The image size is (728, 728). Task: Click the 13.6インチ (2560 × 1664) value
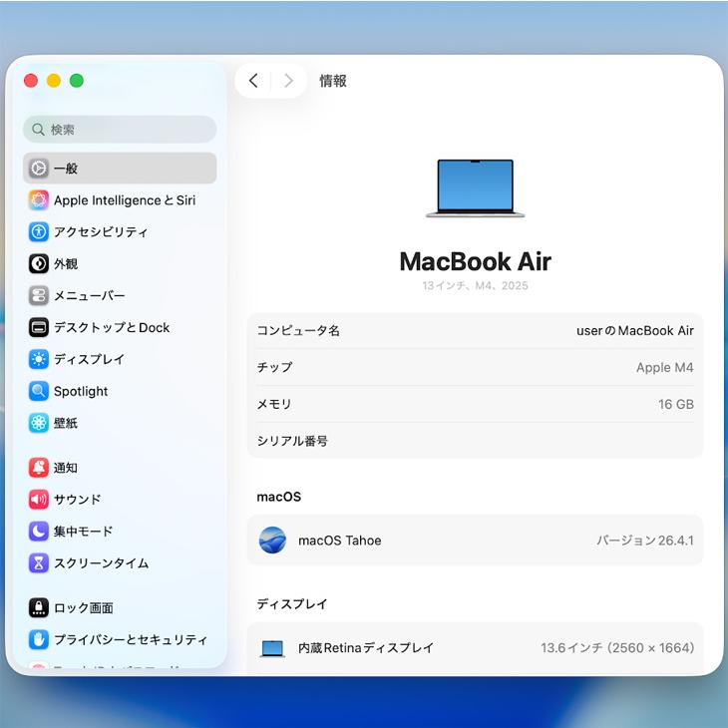[617, 647]
